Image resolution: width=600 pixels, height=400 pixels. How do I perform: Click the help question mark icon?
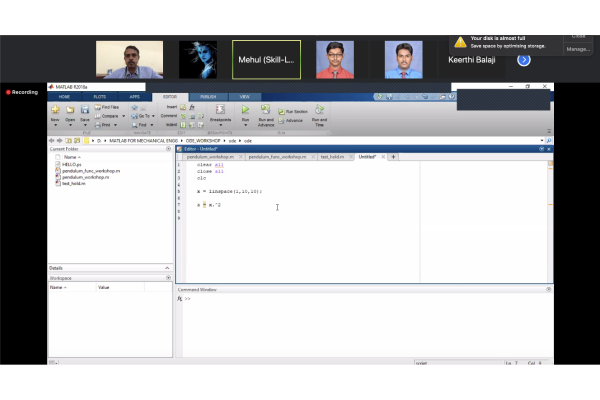tap(452, 97)
